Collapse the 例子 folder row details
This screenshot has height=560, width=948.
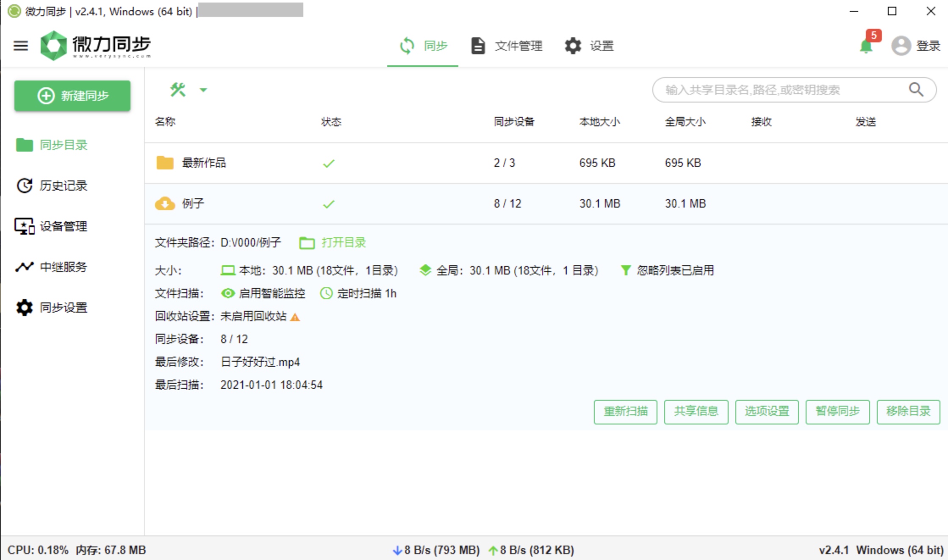[x=546, y=204]
